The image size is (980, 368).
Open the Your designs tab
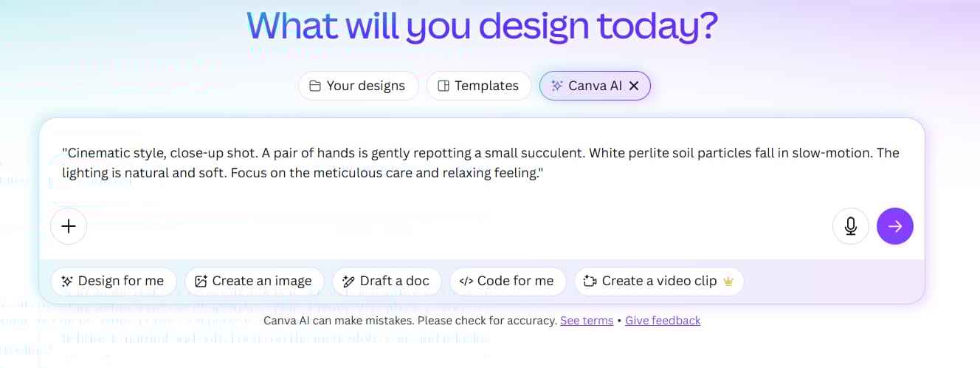pos(359,86)
